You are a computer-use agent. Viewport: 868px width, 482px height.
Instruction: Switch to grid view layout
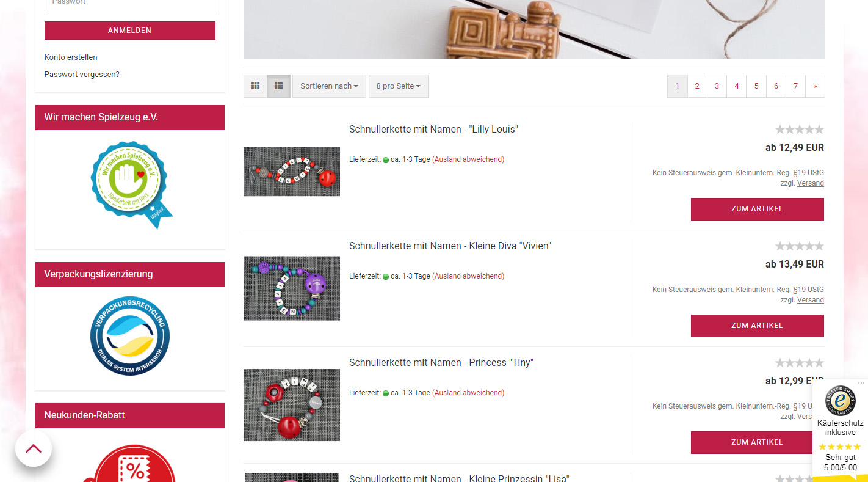(255, 86)
